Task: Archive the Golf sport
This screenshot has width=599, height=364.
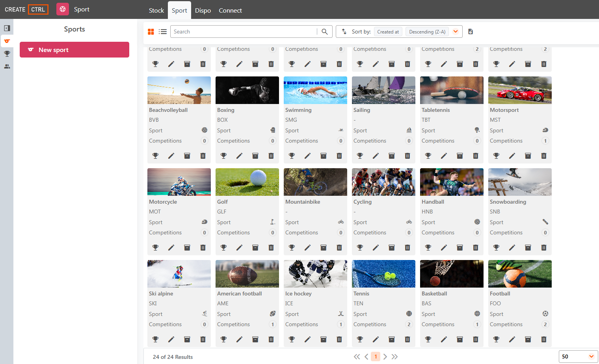Action: [x=255, y=247]
